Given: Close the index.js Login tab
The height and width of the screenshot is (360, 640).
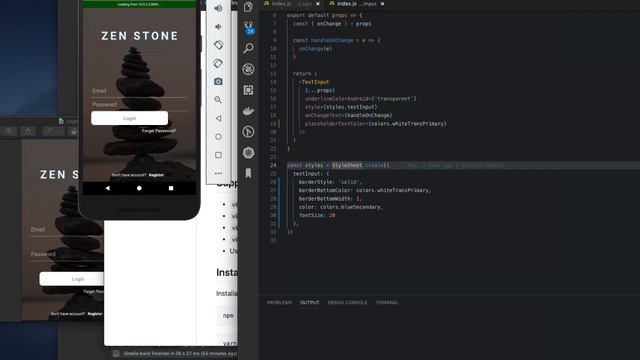Looking at the screenshot, I should 318,4.
